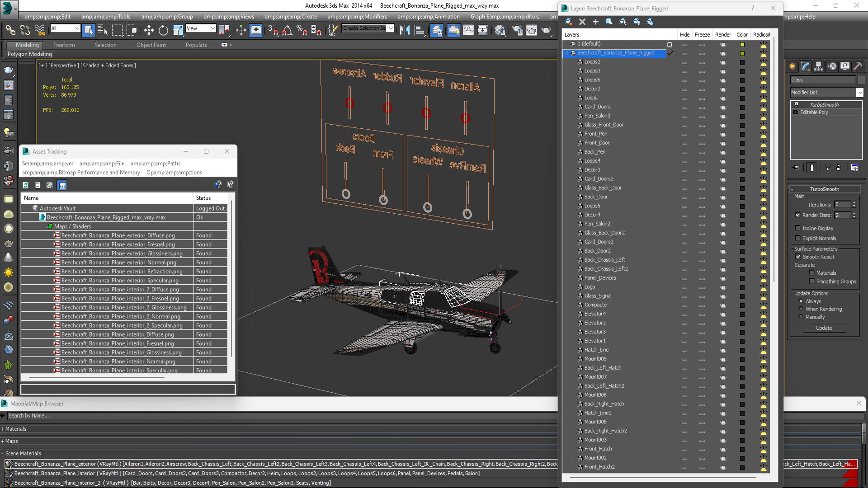Viewport: 868px width, 488px height.
Task: Click the Unlink Selection tool
Action: 25,30
